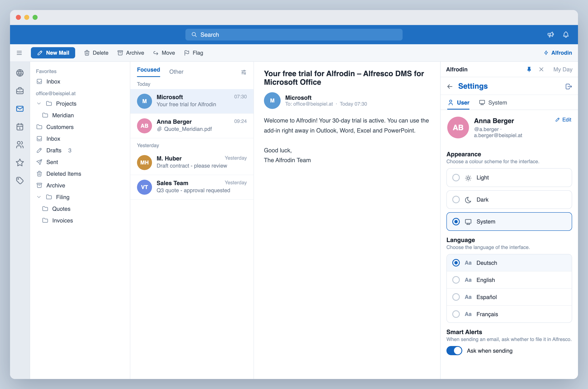The image size is (588, 389).
Task: Click the megaphone announcements icon
Action: 551,35
